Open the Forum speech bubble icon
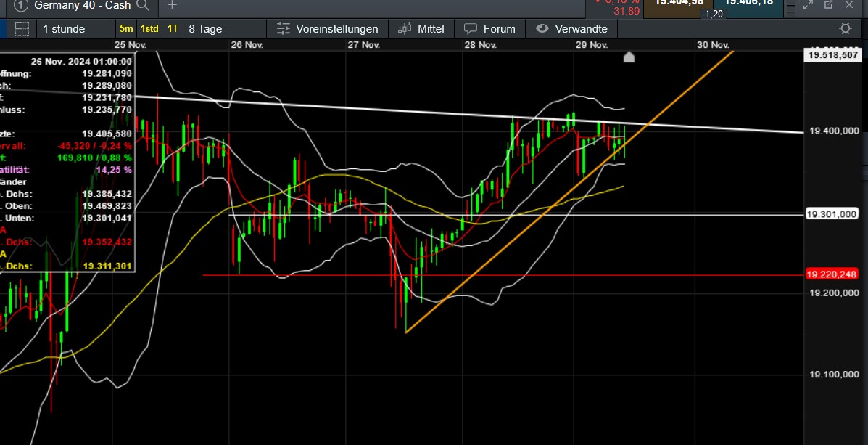Screen dimensions: 868x445 click(x=471, y=29)
